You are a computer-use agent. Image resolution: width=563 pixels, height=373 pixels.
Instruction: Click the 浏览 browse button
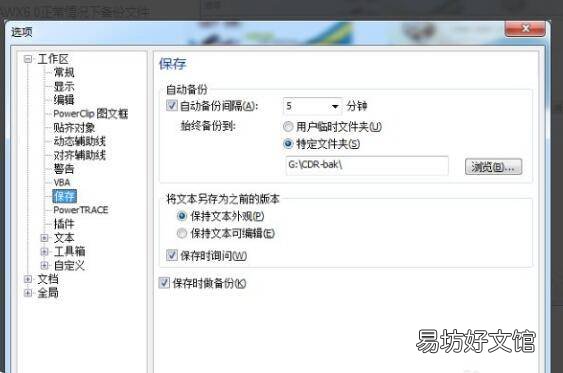[493, 167]
